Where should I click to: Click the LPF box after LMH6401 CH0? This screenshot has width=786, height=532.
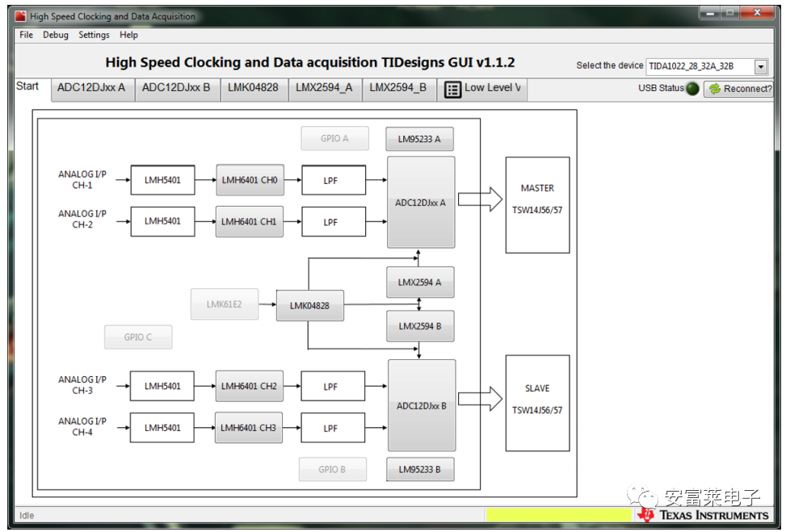tap(334, 180)
